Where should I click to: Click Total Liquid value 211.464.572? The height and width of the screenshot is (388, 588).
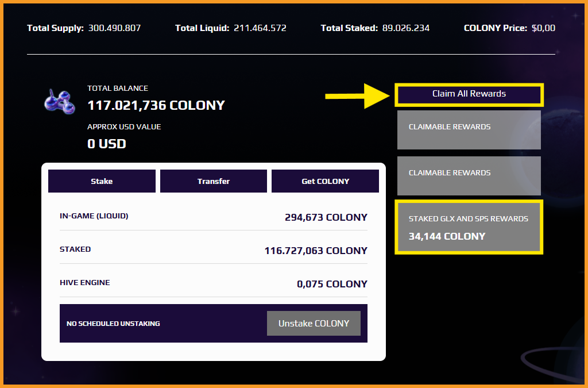click(260, 28)
